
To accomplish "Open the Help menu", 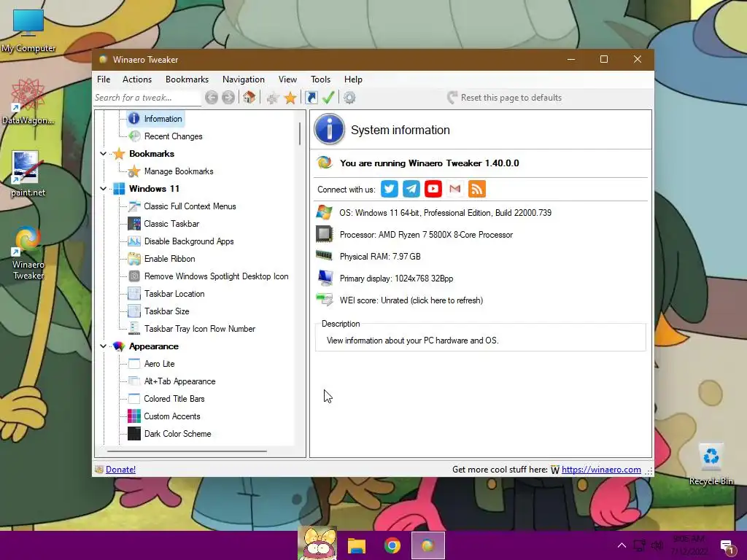I will click(353, 79).
